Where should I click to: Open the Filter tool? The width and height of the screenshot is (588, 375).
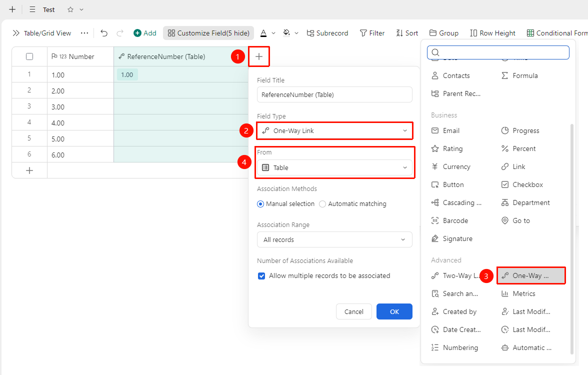[372, 33]
